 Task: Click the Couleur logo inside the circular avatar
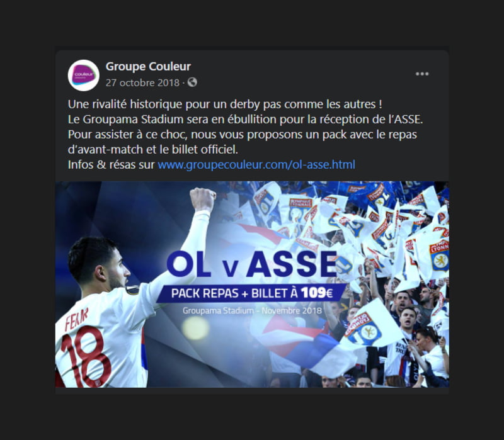(83, 74)
